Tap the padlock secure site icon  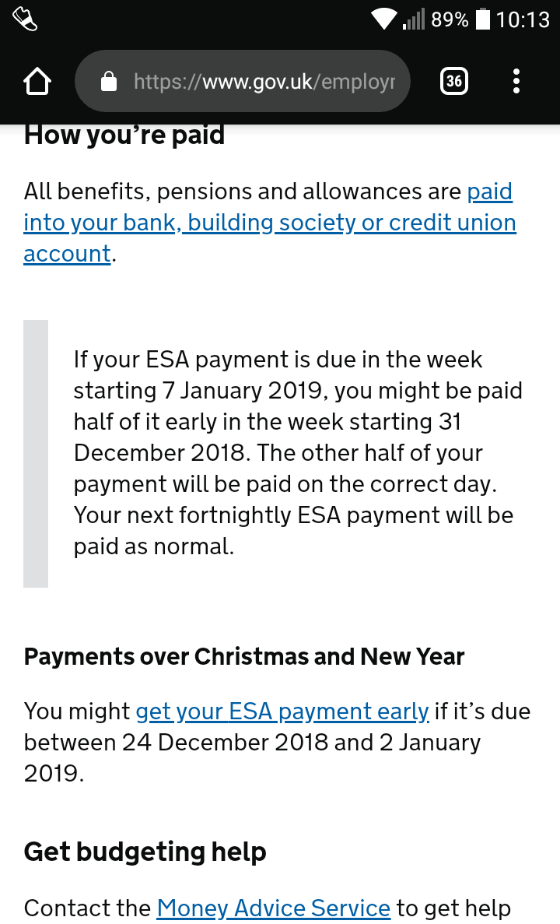pyautogui.click(x=109, y=81)
